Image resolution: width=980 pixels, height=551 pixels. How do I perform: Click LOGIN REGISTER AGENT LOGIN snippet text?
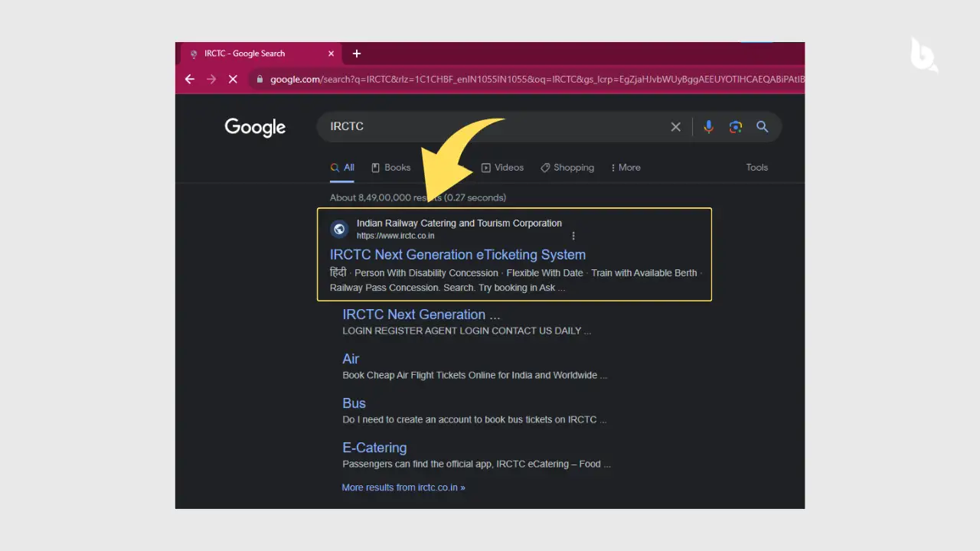(x=466, y=331)
